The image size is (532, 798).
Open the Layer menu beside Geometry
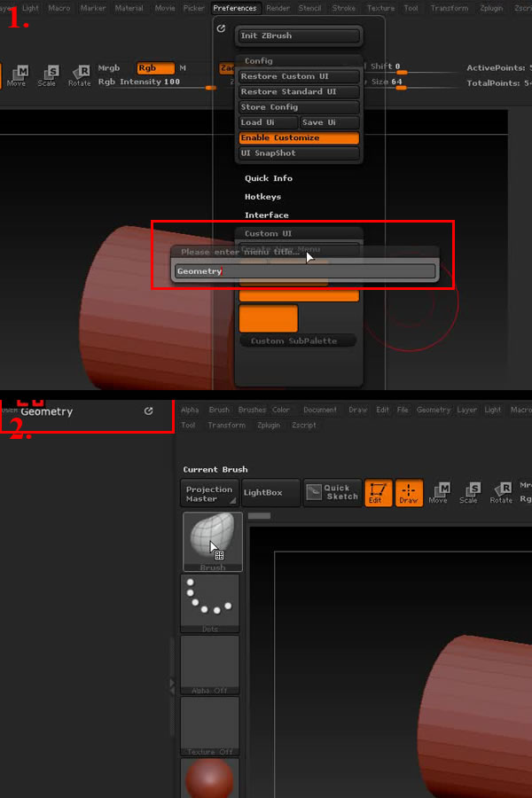467,410
